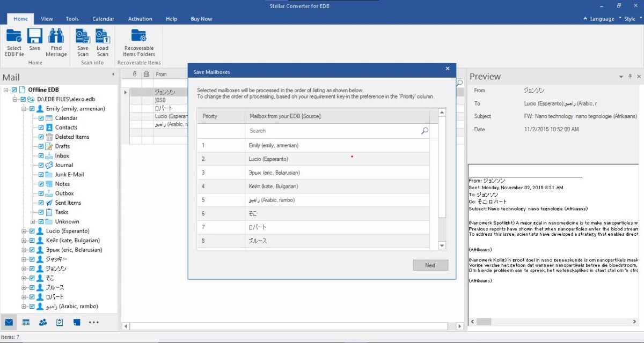Click the Next button in Save Mailboxes
644x343 pixels.
430,265
